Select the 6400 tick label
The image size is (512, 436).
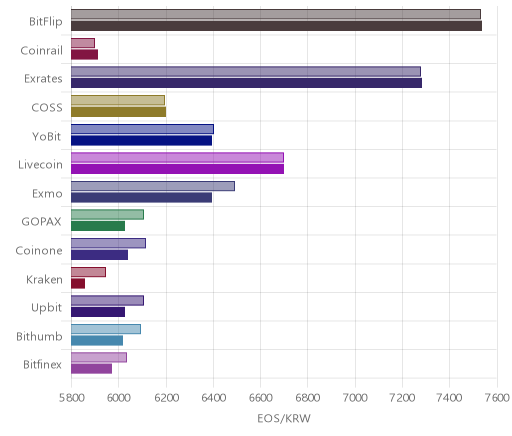[213, 398]
